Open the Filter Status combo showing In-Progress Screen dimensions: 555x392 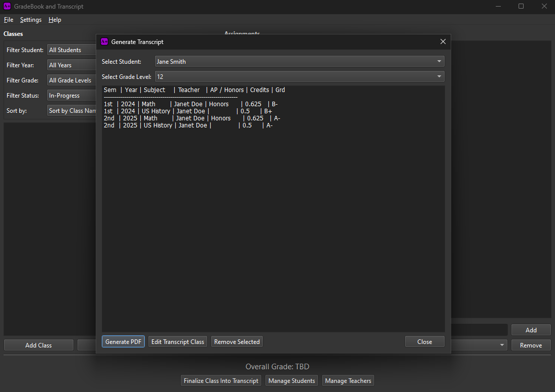(71, 96)
